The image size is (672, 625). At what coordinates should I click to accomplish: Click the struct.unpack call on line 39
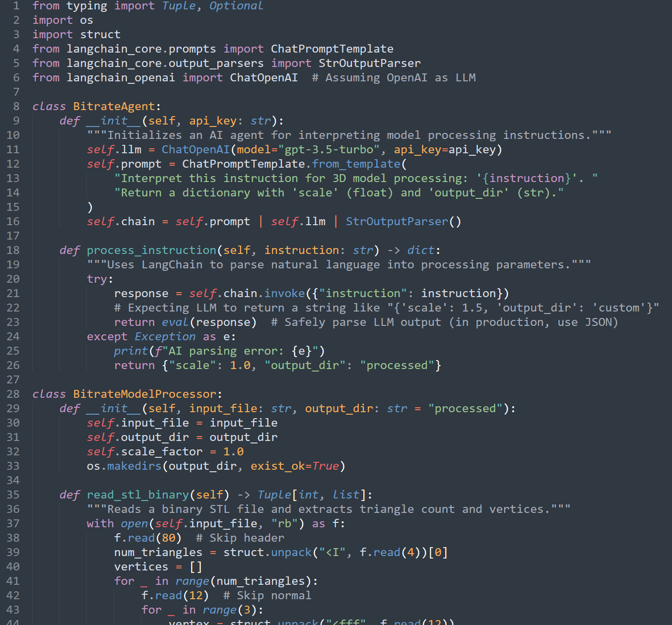(x=268, y=552)
